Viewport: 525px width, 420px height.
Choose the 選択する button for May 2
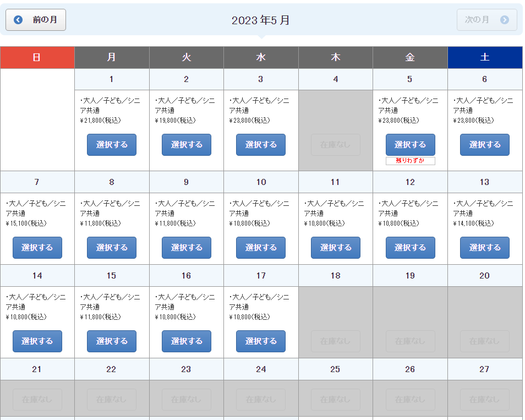point(186,145)
